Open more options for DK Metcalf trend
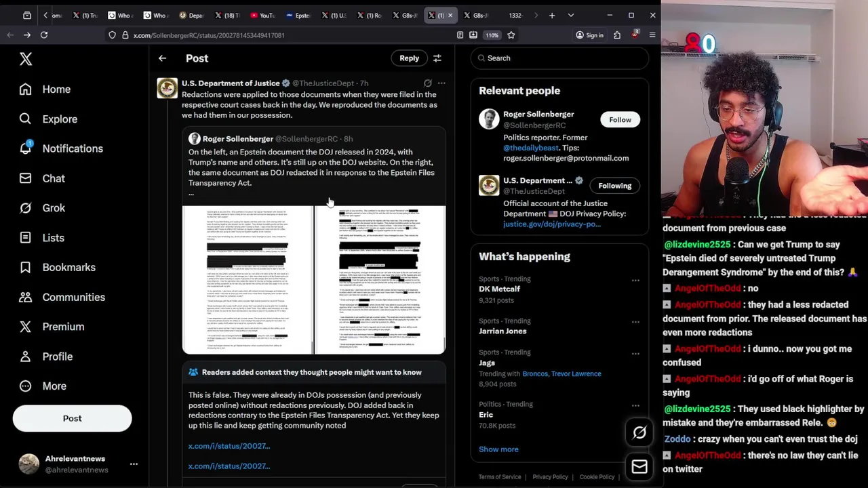Screen dimensions: 868x488 635,281
